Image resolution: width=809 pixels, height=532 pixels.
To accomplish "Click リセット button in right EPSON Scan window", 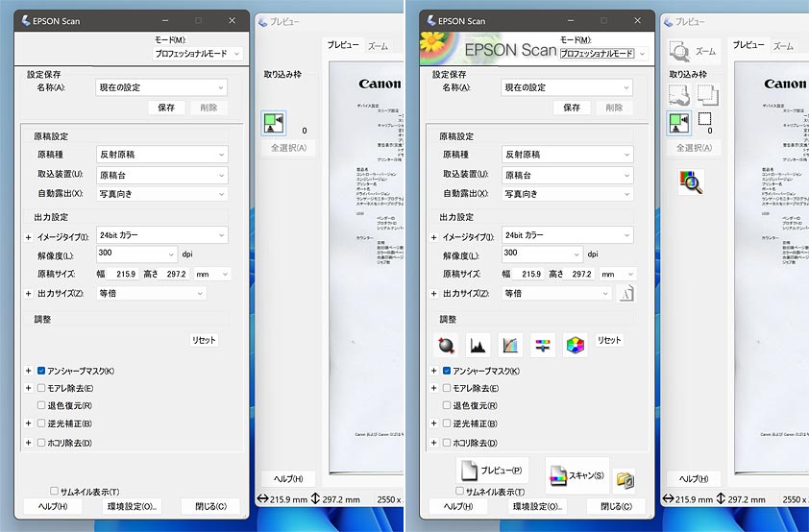I will tap(609, 340).
